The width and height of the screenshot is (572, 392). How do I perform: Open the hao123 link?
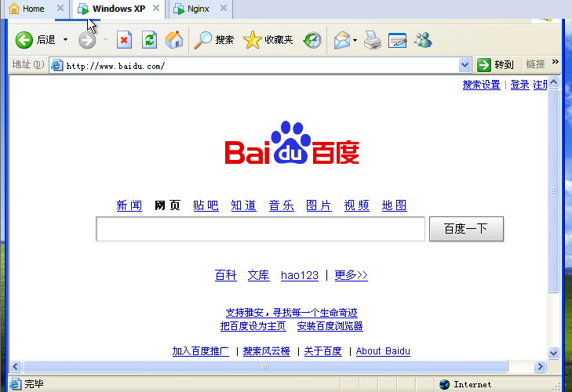[x=300, y=275]
